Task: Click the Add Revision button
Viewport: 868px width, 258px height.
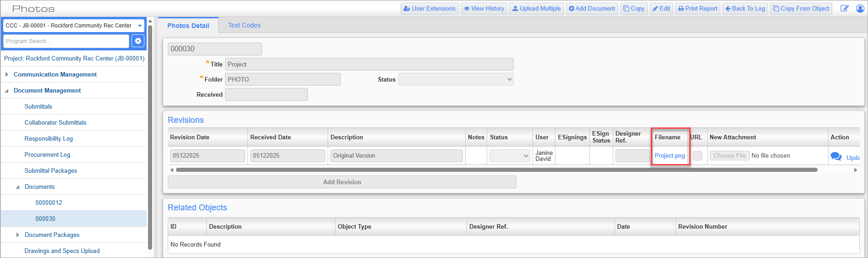Action: coord(342,182)
